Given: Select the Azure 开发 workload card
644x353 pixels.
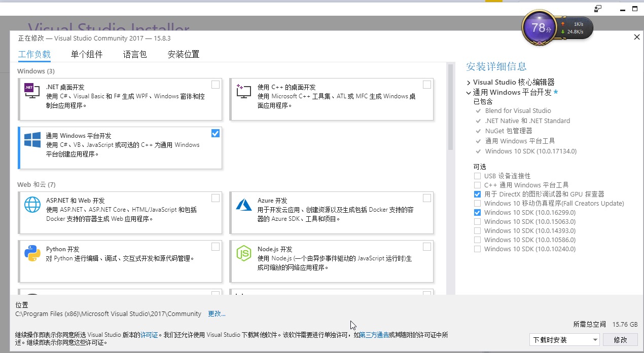Looking at the screenshot, I should coord(332,213).
